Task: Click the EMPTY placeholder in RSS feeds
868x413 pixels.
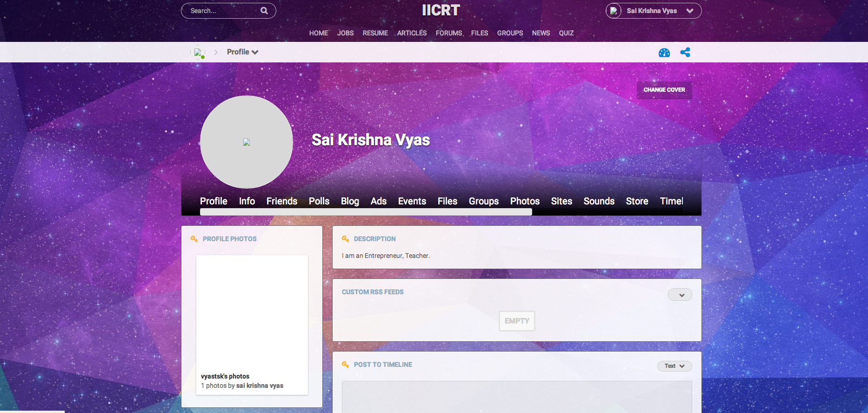Action: pos(517,321)
